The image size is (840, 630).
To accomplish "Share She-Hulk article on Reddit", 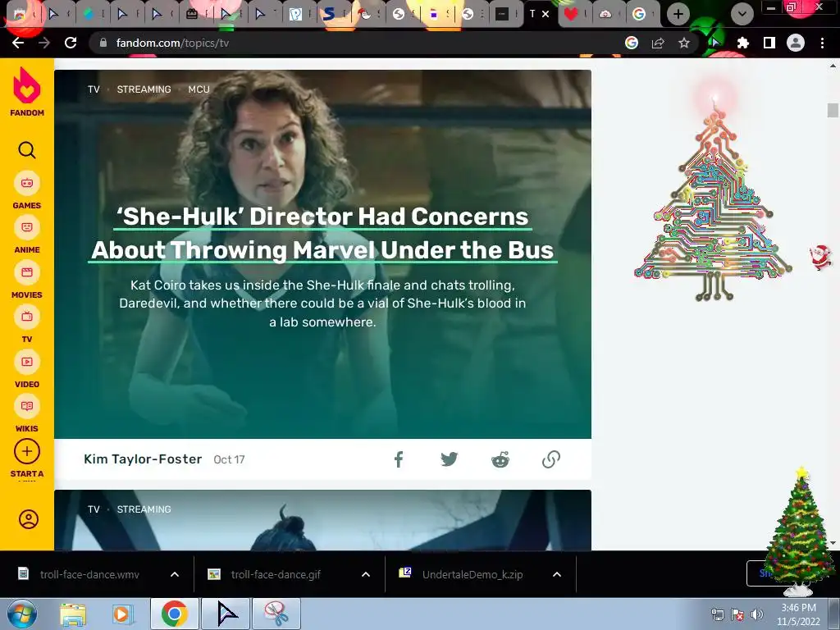I will click(500, 459).
